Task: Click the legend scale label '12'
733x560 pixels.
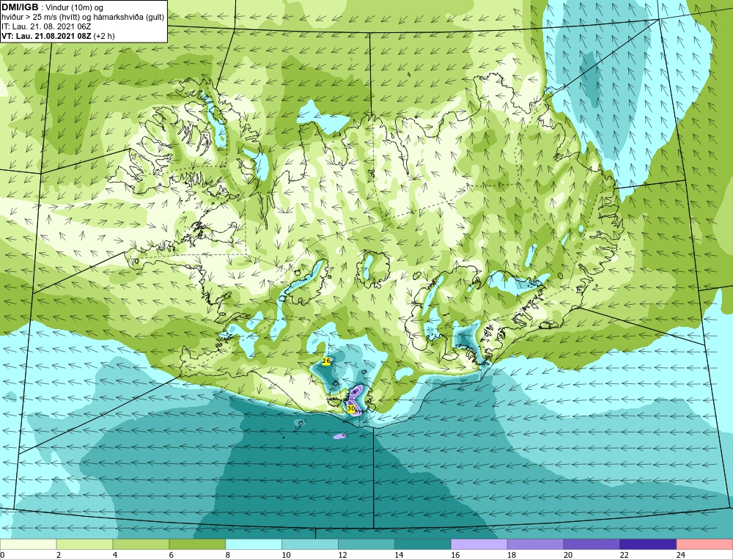Action: point(342,555)
